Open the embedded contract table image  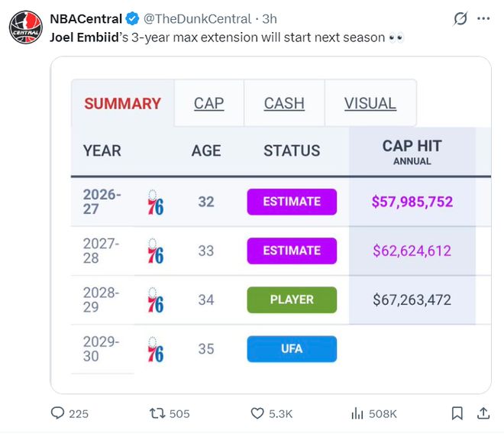[x=270, y=225]
